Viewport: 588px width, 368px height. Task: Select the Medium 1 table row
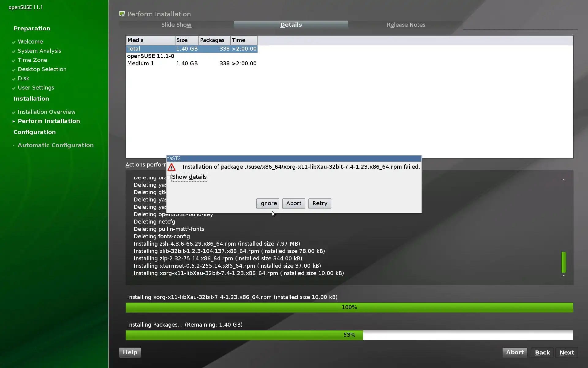coord(191,63)
